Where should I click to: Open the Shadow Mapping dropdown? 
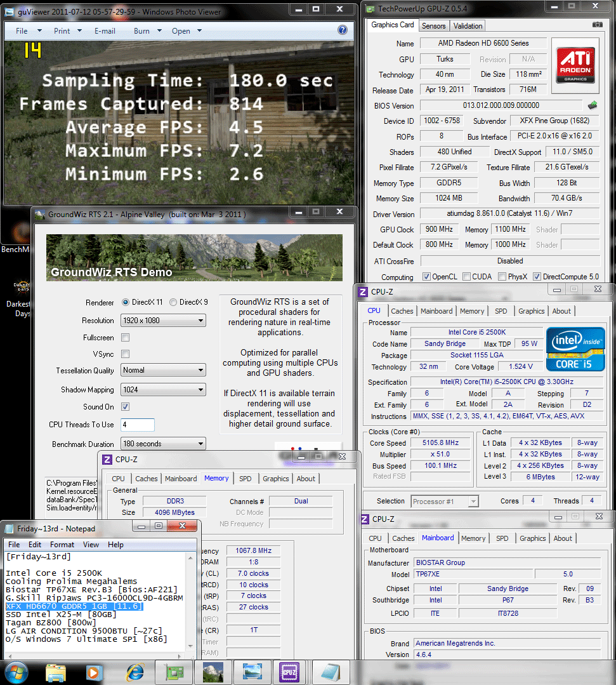coord(163,389)
